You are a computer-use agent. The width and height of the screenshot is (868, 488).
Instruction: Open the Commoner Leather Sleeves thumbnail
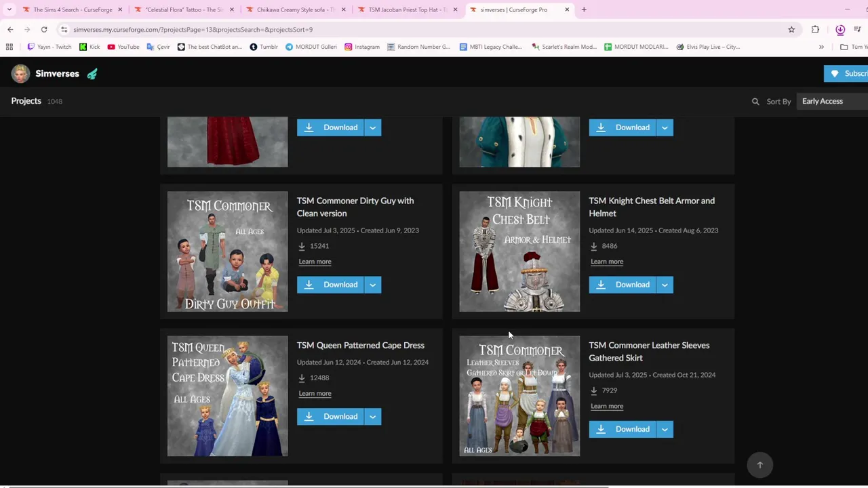tap(519, 396)
